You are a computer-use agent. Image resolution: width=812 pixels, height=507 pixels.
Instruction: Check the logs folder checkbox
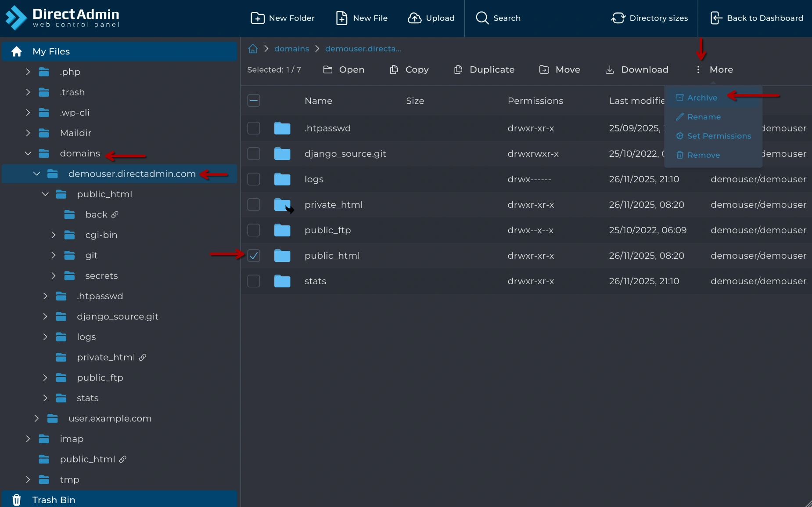click(254, 179)
